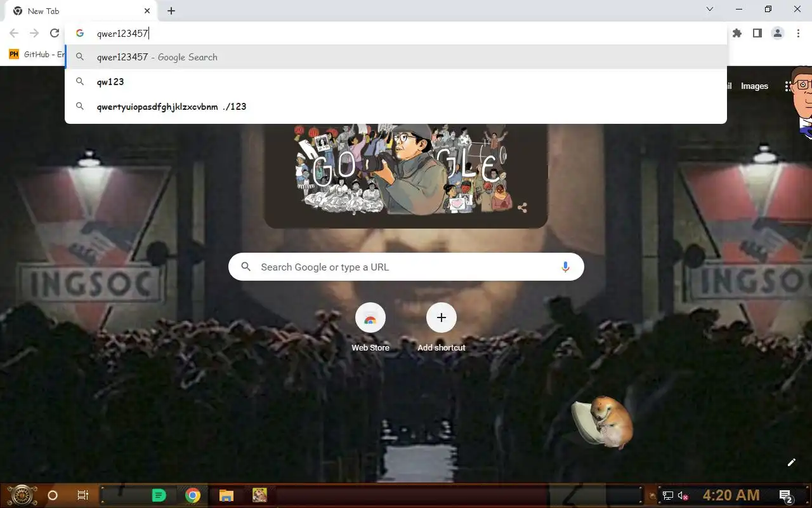Choose 'qwer123457 - Google Search' suggestion
The width and height of the screenshot is (812, 508).
coord(396,57)
